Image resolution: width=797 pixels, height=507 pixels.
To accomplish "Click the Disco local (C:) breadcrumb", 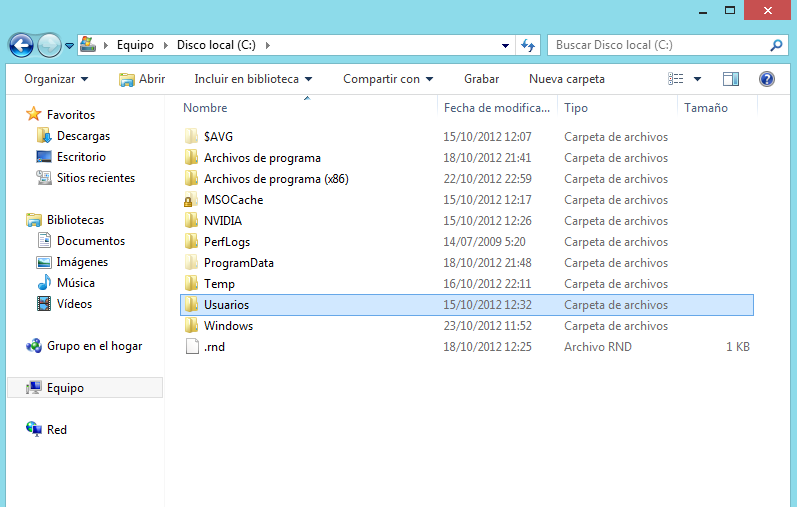I will coord(216,45).
